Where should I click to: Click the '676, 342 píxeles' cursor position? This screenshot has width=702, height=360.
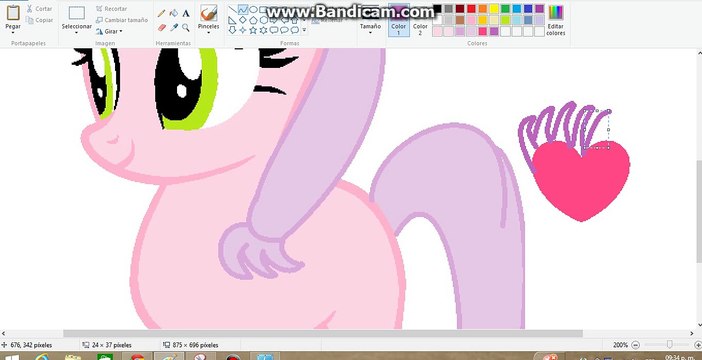click(31, 345)
